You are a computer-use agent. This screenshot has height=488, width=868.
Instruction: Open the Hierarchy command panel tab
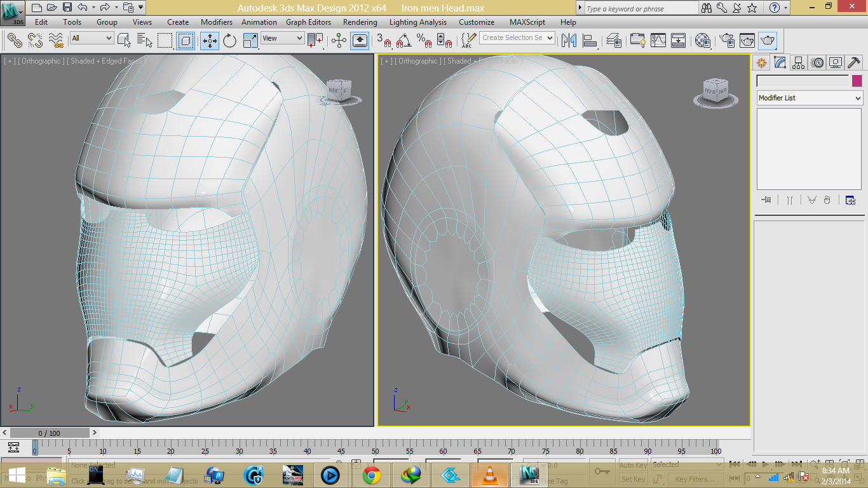coord(799,62)
